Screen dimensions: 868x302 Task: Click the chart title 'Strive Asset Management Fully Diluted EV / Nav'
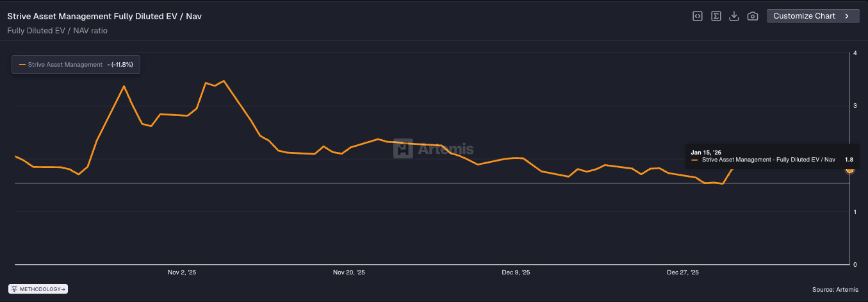coord(104,15)
